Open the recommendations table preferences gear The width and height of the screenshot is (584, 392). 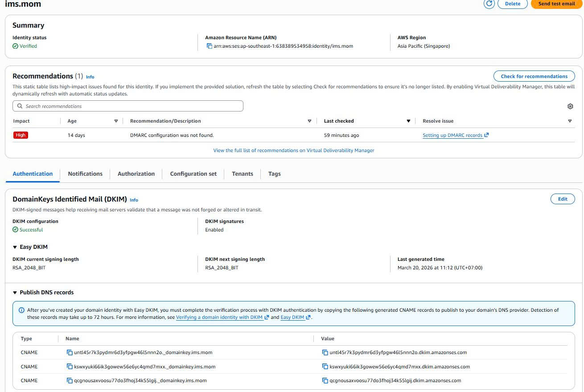(x=570, y=106)
